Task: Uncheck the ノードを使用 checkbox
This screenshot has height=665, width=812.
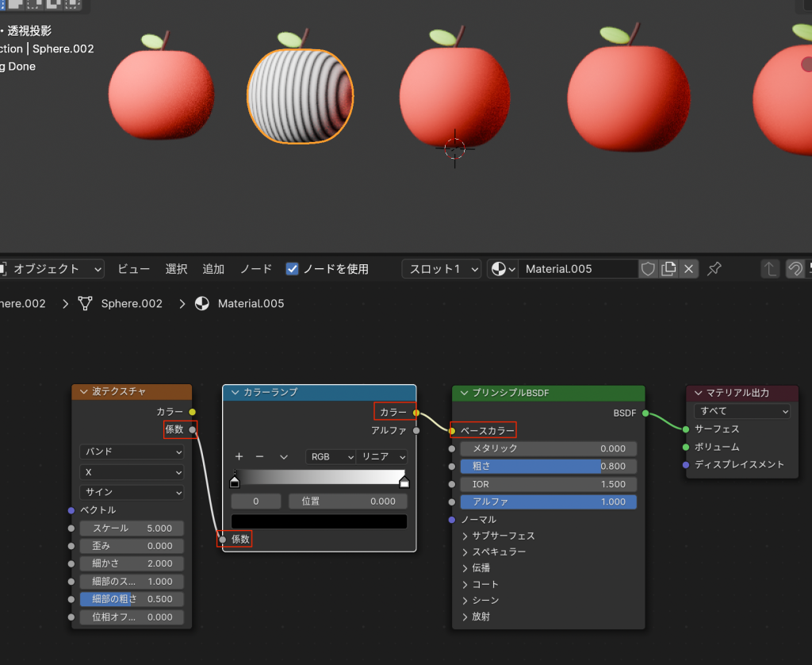Action: click(x=293, y=269)
